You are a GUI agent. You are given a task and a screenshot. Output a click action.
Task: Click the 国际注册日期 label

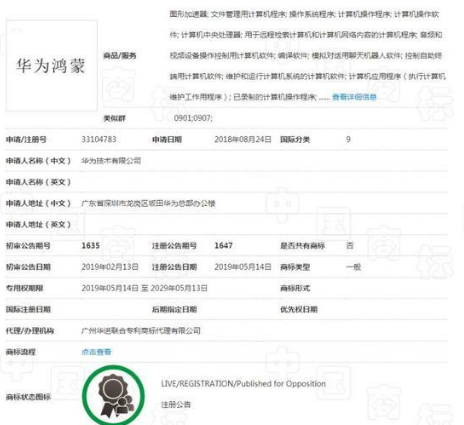pyautogui.click(x=28, y=310)
